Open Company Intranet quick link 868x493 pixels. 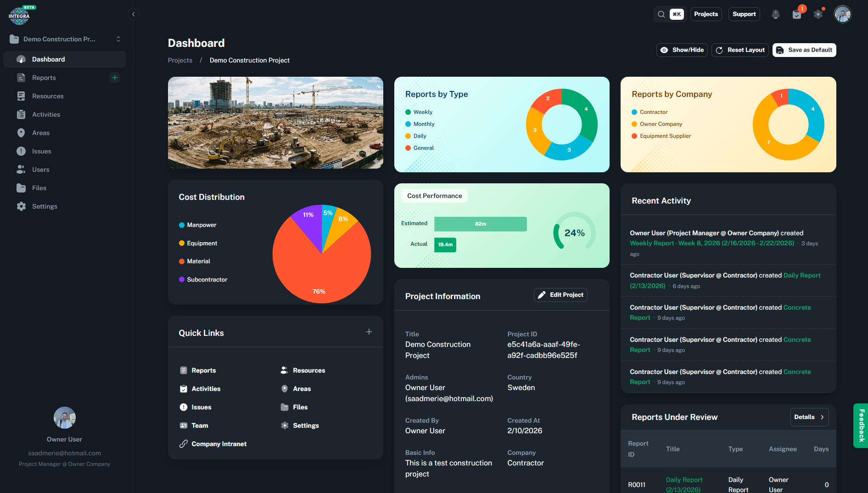213,444
